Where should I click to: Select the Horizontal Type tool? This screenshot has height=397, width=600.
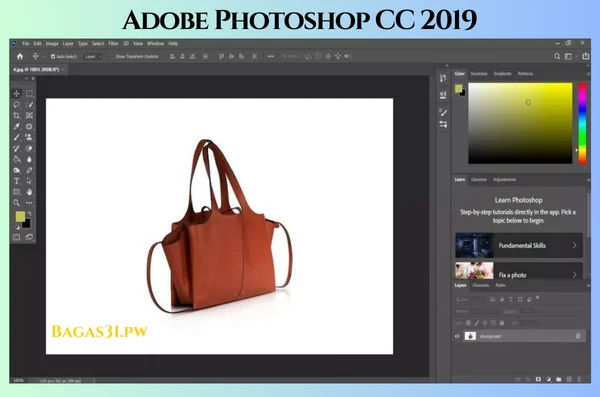tap(16, 181)
